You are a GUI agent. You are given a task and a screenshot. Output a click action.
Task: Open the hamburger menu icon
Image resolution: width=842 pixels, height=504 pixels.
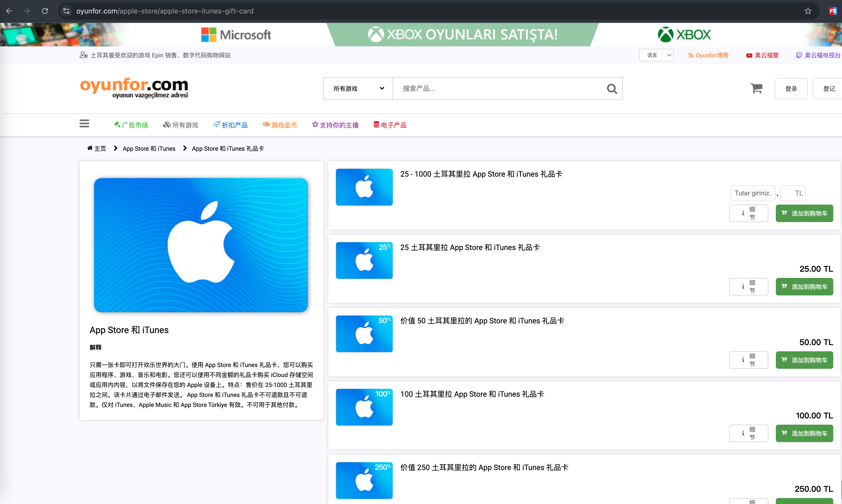(84, 124)
